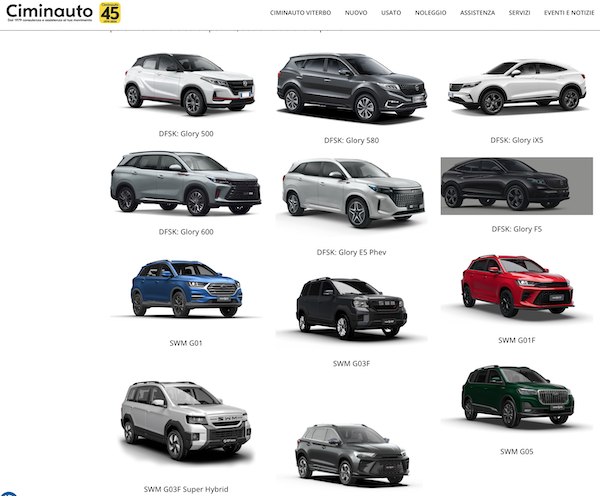Open the Ciminauto Viterbo menu

coord(299,13)
